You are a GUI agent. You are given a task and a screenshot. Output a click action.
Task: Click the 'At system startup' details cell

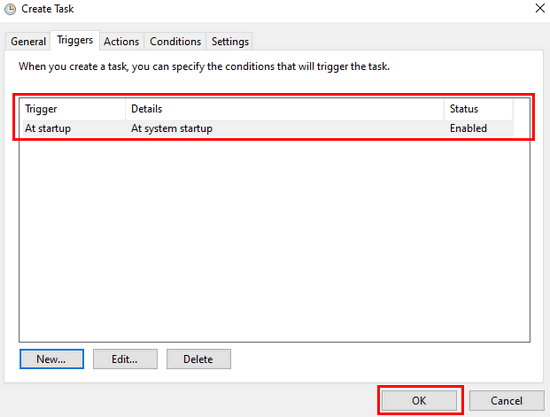tap(172, 128)
